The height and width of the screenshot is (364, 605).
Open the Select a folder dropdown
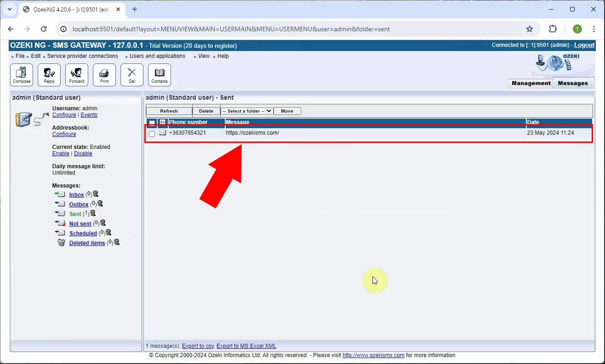[x=247, y=111]
